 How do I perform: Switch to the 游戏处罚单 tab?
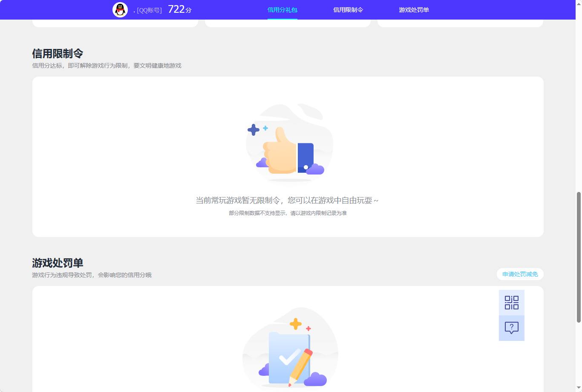414,10
